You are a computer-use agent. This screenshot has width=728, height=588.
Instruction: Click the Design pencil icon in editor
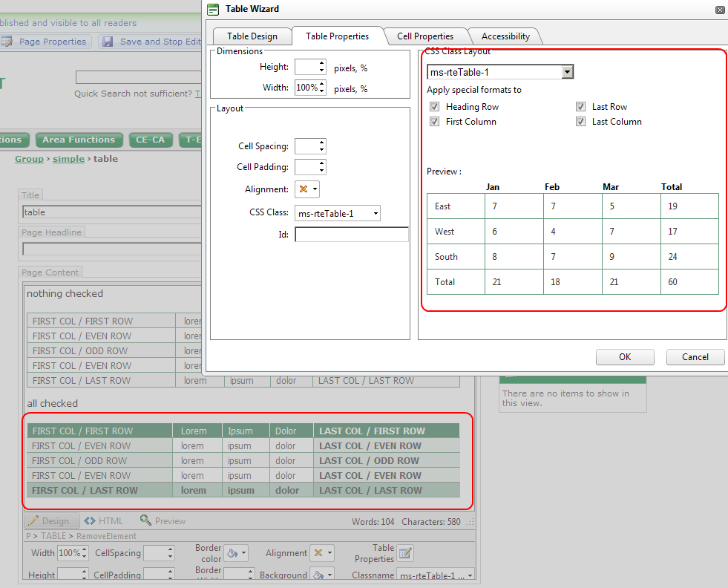[33, 520]
